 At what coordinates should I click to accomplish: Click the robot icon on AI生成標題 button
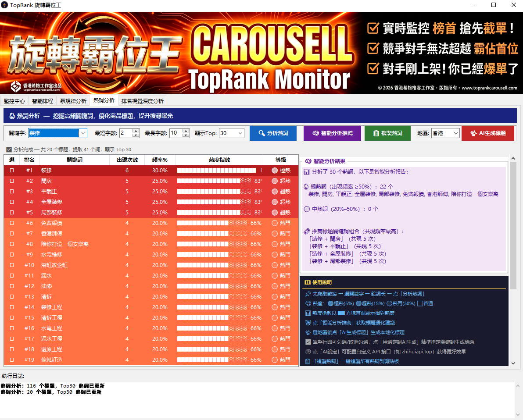click(x=473, y=133)
